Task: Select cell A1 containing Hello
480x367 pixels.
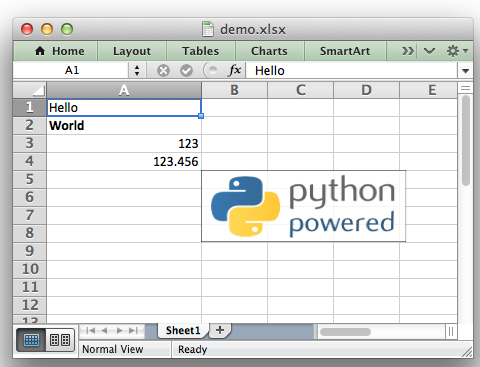Action: pyautogui.click(x=124, y=108)
